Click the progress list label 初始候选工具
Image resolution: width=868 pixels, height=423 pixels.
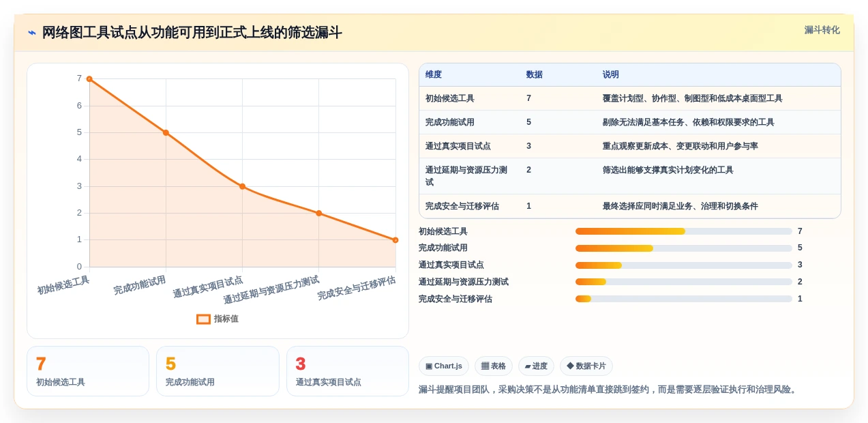pyautogui.click(x=443, y=231)
